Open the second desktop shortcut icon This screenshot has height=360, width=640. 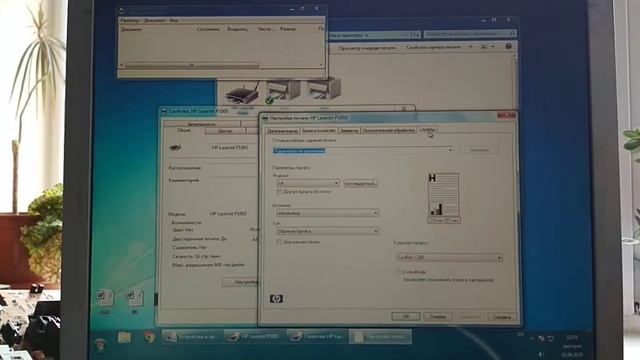point(134,302)
